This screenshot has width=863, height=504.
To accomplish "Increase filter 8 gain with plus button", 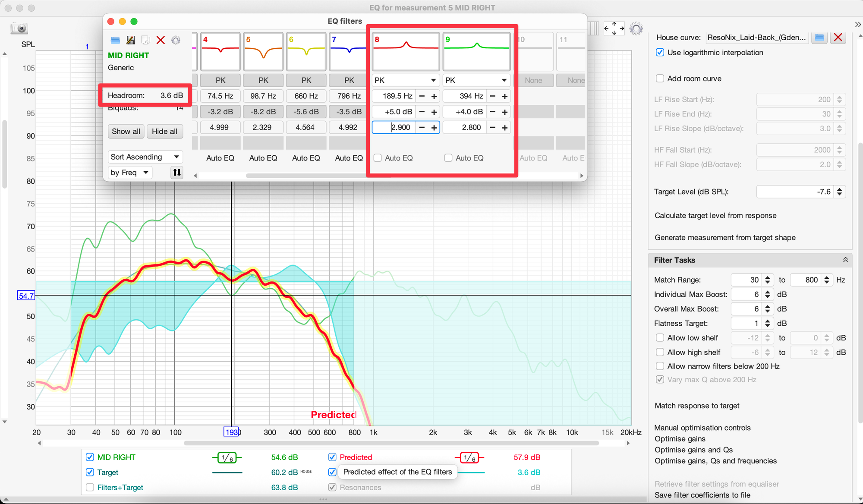I will [x=434, y=112].
